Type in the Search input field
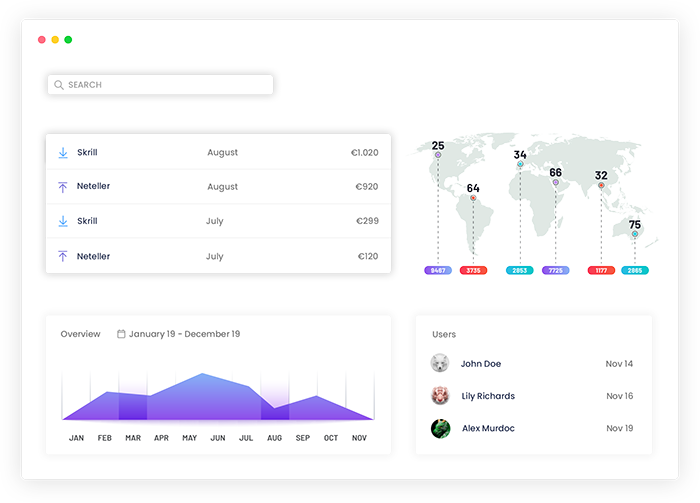 pyautogui.click(x=165, y=85)
